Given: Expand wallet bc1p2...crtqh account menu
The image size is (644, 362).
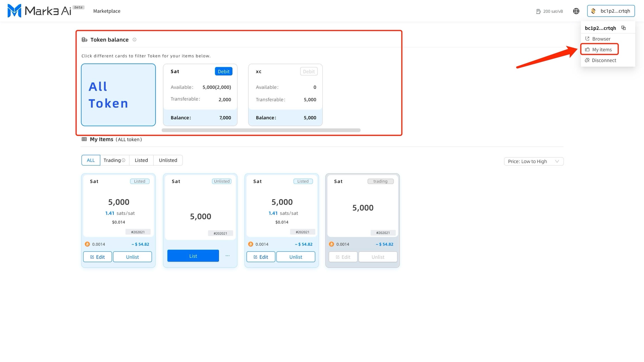Looking at the screenshot, I should click(611, 11).
